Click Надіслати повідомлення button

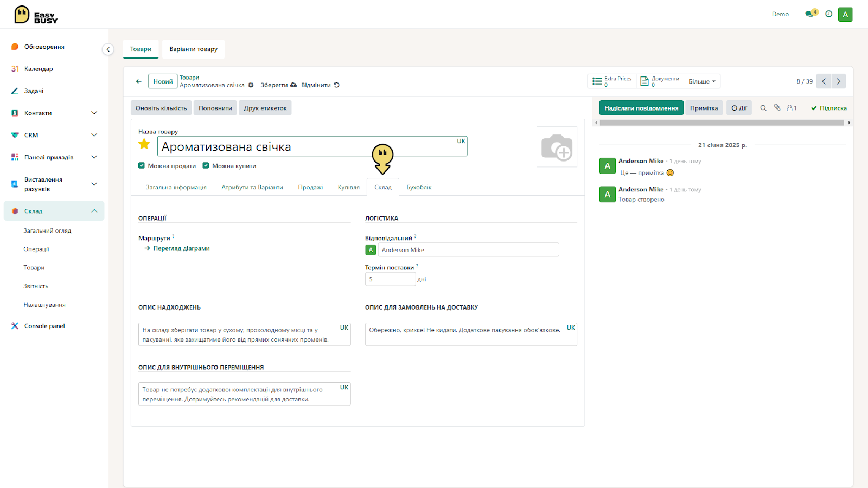641,108
